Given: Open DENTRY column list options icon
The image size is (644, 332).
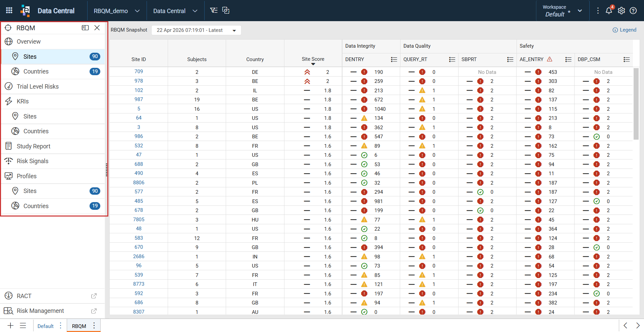Looking at the screenshot, I should (x=394, y=59).
